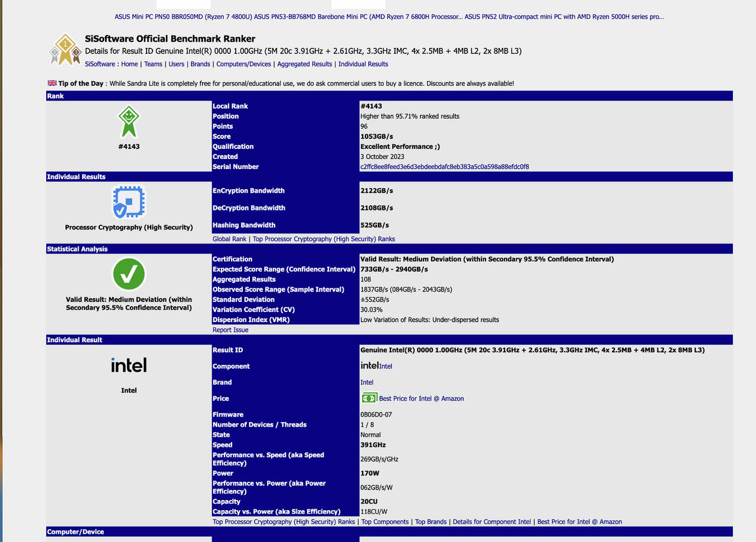This screenshot has height=542, width=756.
Task: Click the large Intel logo image
Action: pos(129,365)
